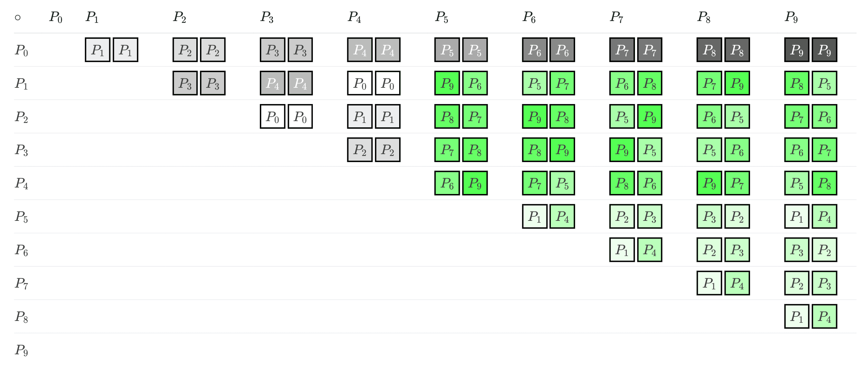Click the P9 row label
868x367 pixels.
click(x=21, y=350)
